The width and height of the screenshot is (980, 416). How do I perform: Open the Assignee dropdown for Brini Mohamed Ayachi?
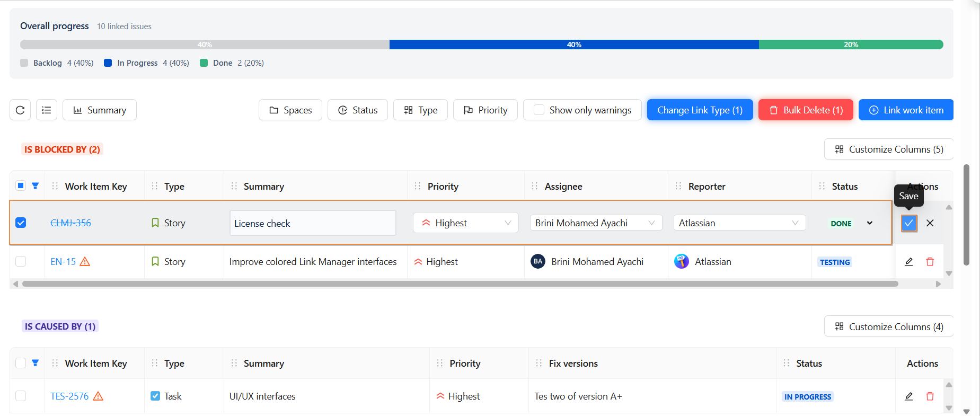pyautogui.click(x=596, y=223)
